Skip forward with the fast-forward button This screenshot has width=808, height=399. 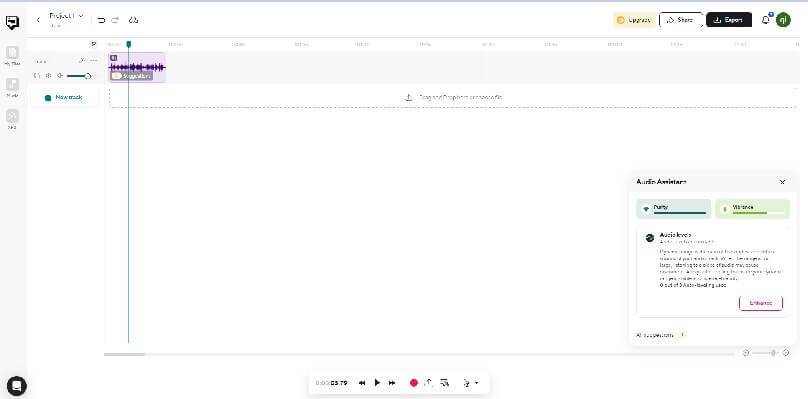point(392,383)
